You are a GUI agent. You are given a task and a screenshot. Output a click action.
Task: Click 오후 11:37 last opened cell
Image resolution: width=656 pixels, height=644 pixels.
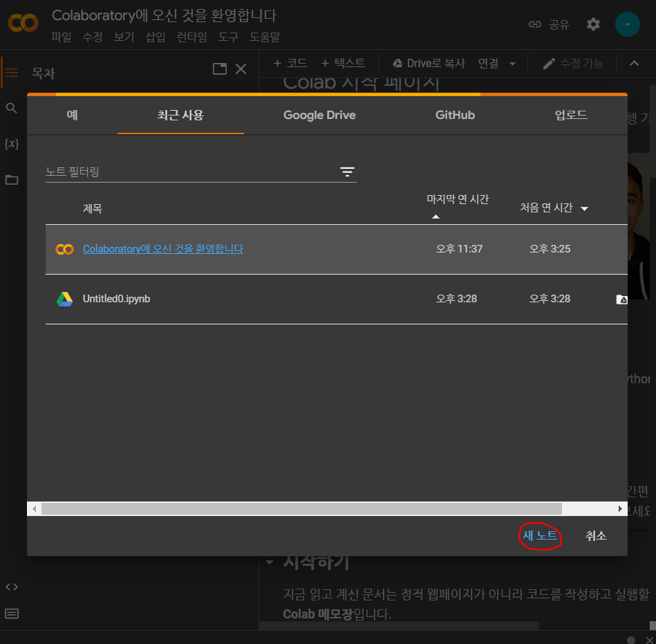(459, 249)
